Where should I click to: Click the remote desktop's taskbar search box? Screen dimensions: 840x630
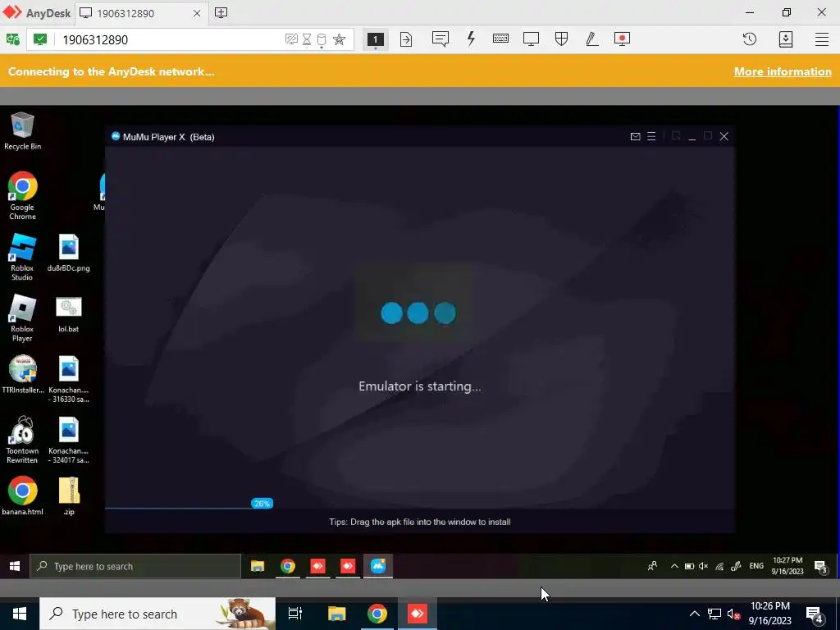(135, 566)
